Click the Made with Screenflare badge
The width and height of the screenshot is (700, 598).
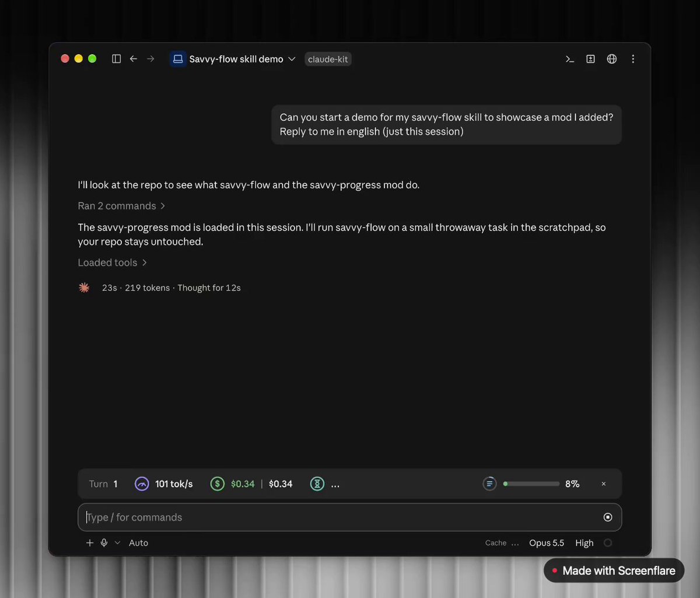(614, 571)
